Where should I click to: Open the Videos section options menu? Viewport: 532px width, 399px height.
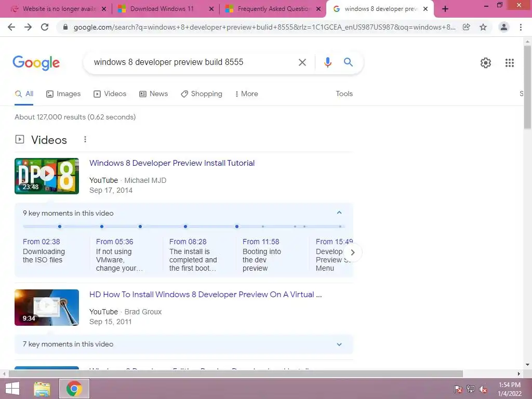[85, 139]
